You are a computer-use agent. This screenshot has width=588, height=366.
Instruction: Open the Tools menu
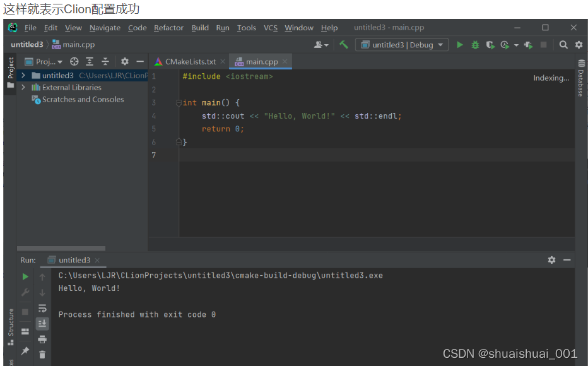point(247,28)
